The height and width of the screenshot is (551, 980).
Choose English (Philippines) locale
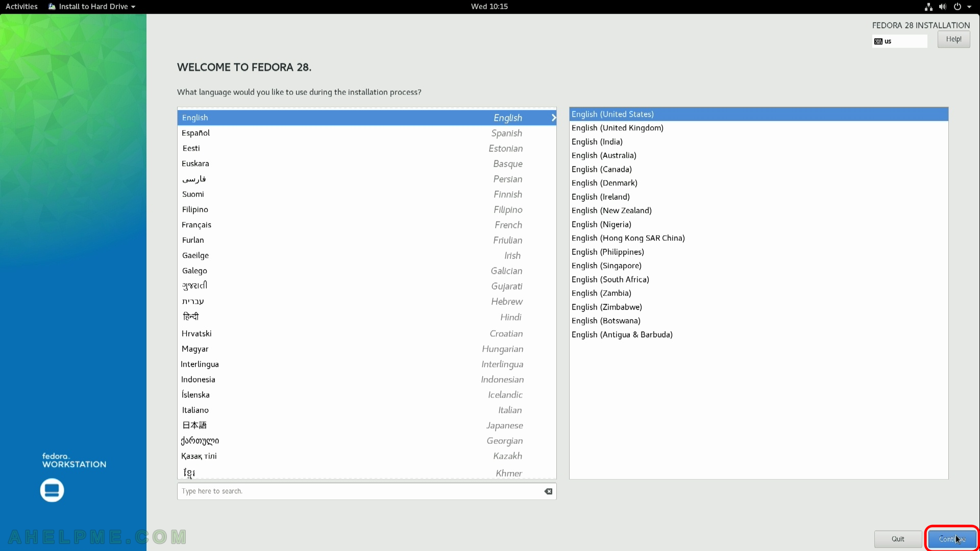[758, 252]
